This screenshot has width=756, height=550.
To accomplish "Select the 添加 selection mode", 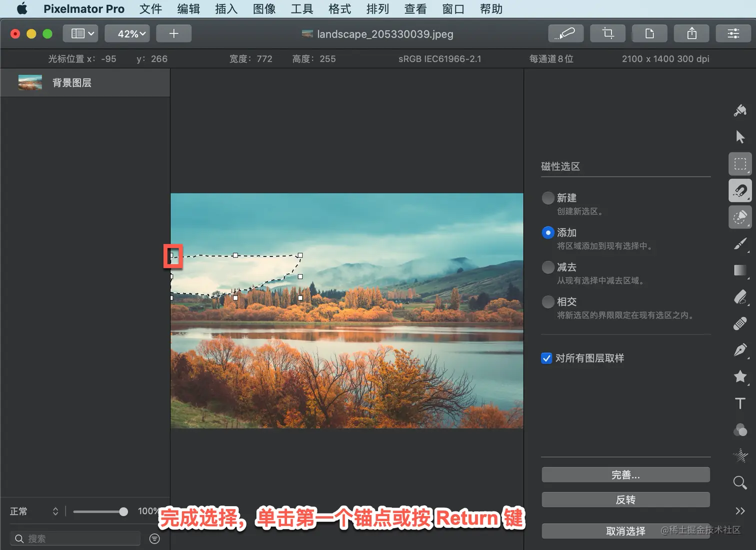I will [x=548, y=232].
